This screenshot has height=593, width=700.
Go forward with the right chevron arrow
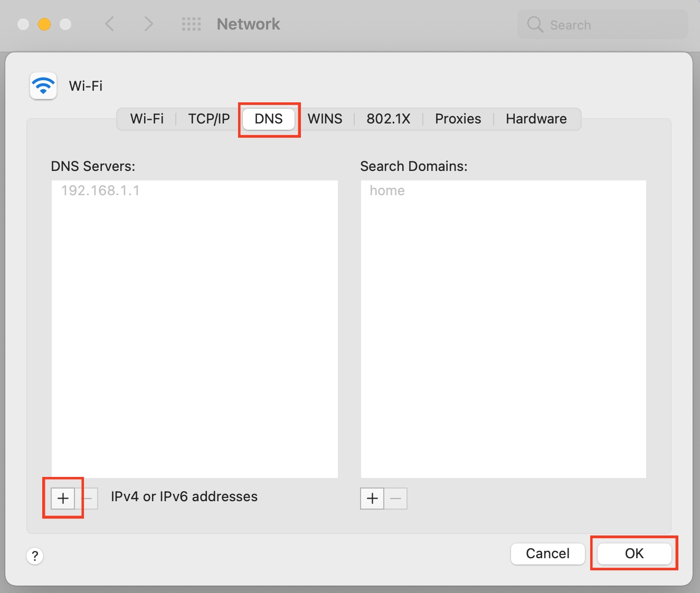click(148, 24)
